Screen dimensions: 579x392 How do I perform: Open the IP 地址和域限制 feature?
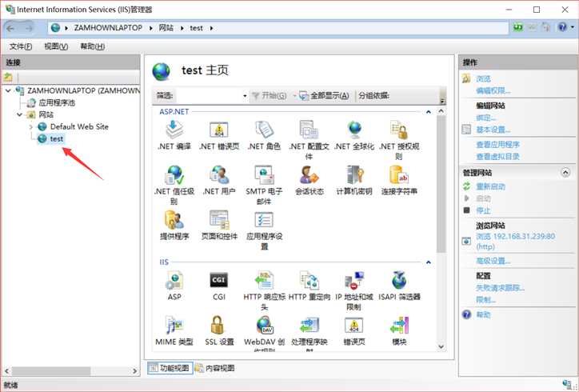coord(354,290)
